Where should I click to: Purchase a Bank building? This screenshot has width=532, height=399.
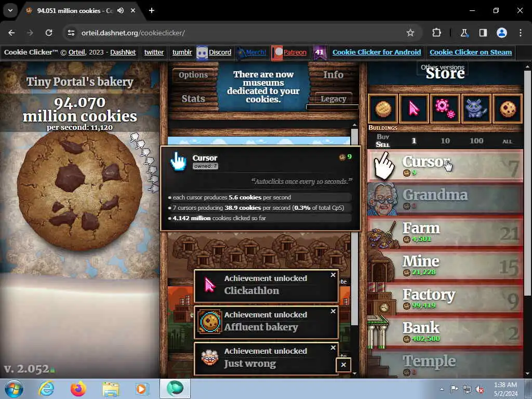tap(445, 332)
